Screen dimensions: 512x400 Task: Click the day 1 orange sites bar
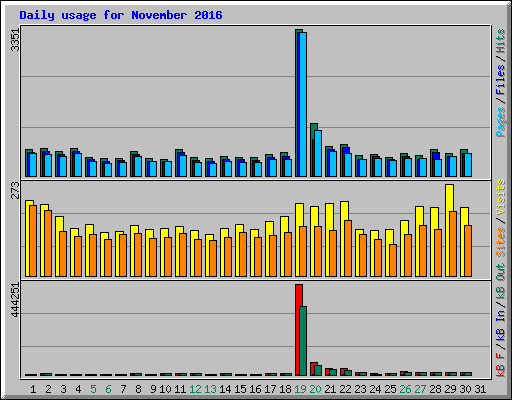click(x=33, y=241)
